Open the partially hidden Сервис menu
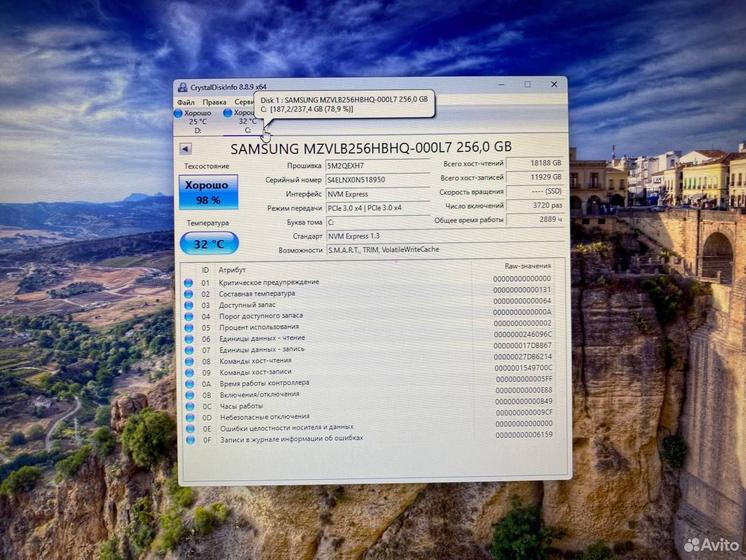Viewport: 746px width, 560px height. 244,102
